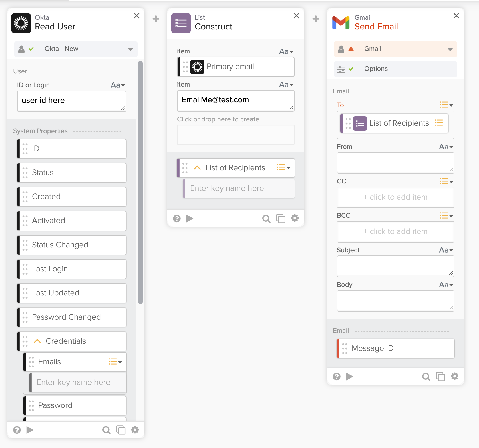Click the list icon in To field pill

(x=360, y=123)
